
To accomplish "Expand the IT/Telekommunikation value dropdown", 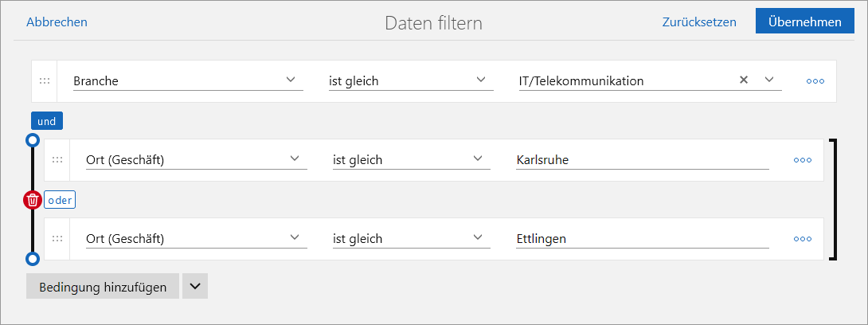I will coord(769,80).
